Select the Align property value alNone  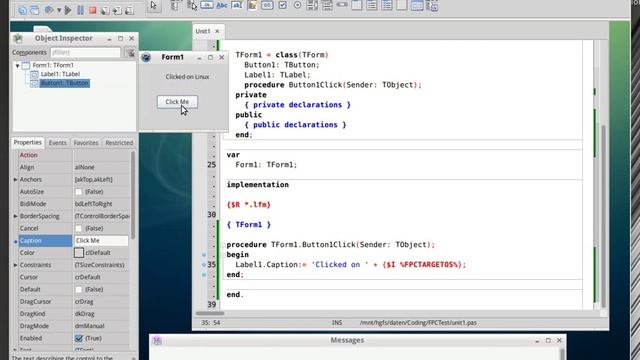[84, 167]
